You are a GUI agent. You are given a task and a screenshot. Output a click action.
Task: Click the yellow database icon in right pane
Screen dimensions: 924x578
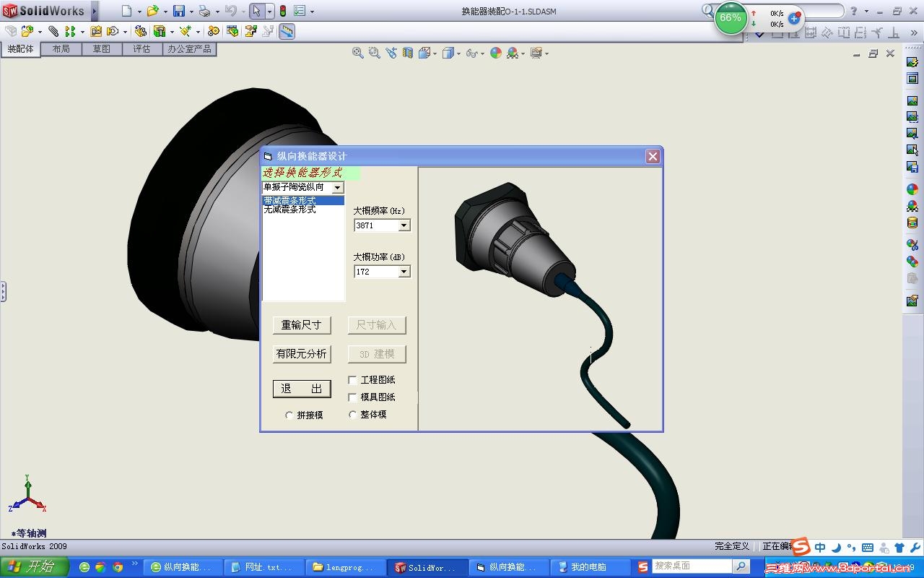912,223
